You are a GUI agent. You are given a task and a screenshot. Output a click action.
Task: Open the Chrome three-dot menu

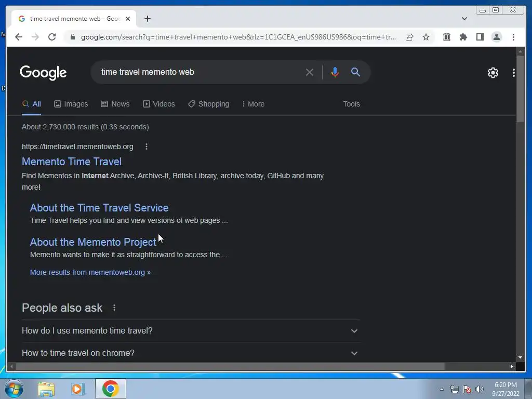coord(513,37)
